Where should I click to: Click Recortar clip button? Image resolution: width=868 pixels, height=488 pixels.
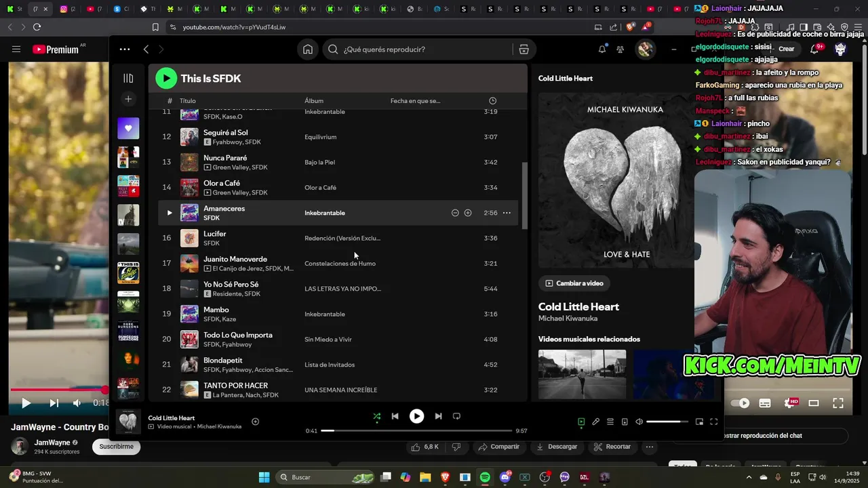612,447
